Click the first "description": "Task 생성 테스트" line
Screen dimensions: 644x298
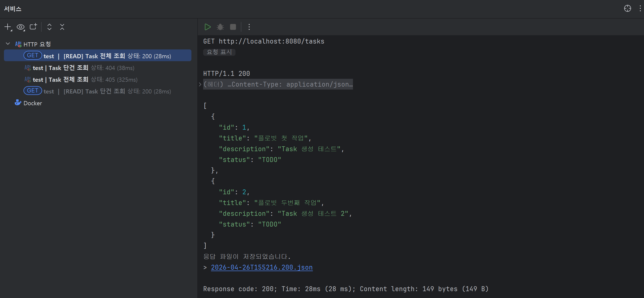point(281,149)
